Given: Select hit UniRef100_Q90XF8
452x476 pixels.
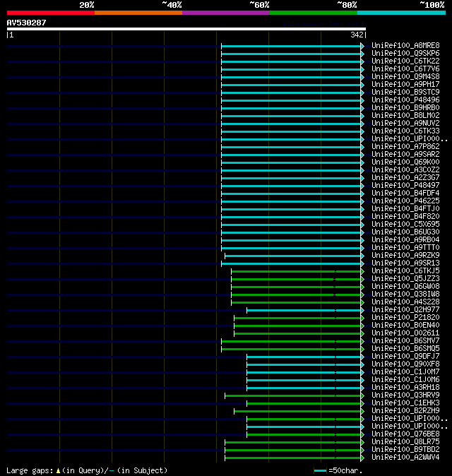Looking at the screenshot, I should click(405, 364).
